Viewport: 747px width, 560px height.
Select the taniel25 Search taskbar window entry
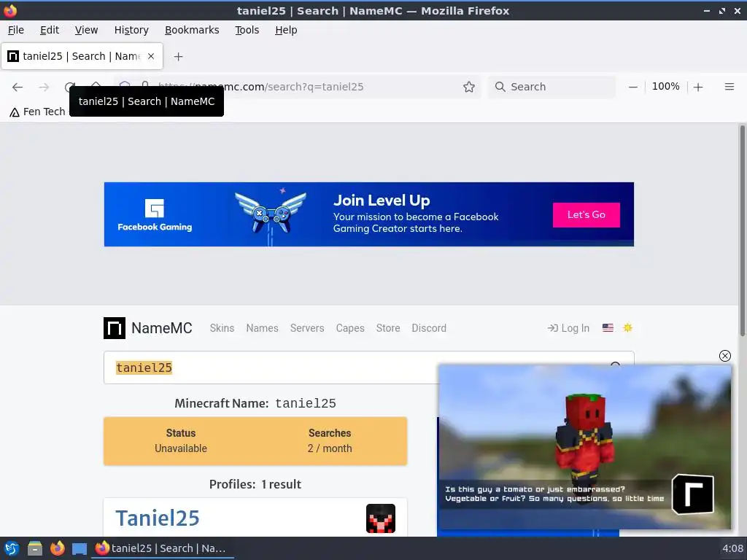(x=162, y=548)
